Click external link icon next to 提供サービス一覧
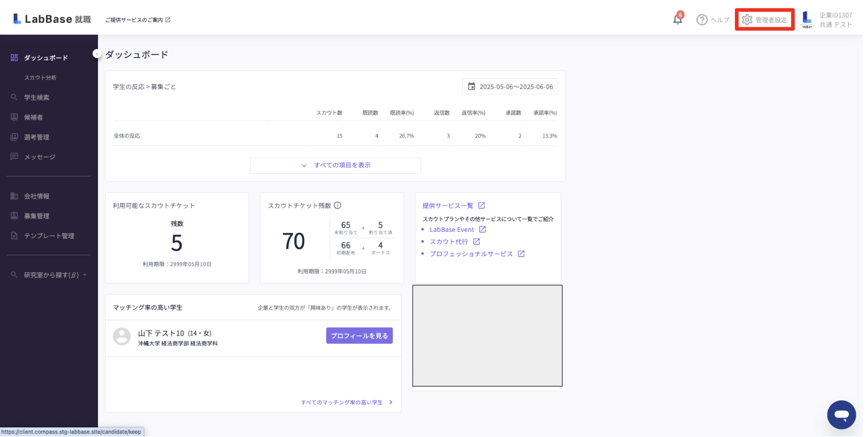The height and width of the screenshot is (437, 868). coord(481,206)
